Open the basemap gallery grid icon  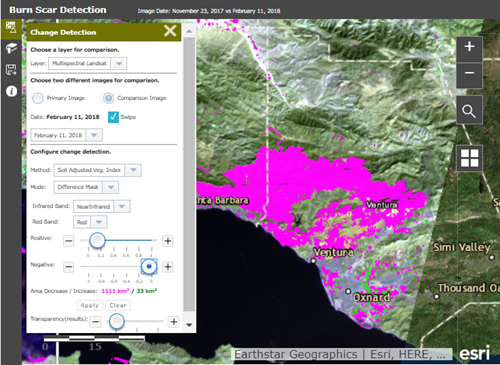coord(469,158)
